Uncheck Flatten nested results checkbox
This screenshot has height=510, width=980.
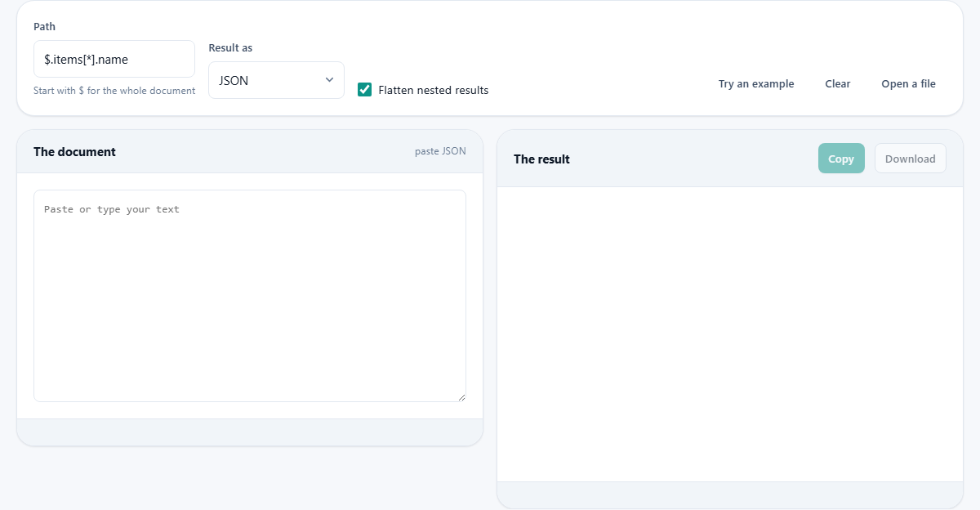pyautogui.click(x=365, y=90)
